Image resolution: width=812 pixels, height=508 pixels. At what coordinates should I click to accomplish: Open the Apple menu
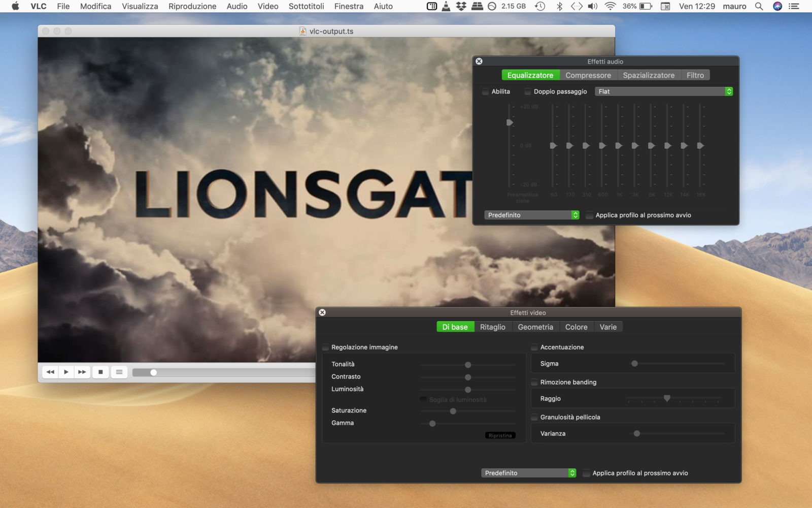15,6
